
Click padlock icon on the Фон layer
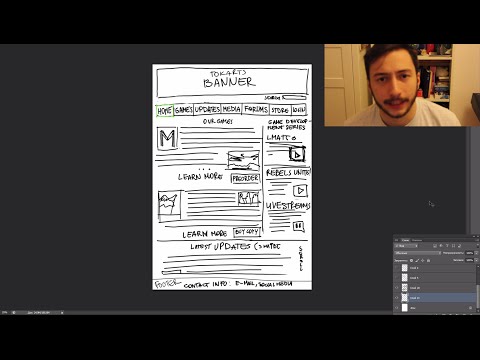pyautogui.click(x=470, y=308)
